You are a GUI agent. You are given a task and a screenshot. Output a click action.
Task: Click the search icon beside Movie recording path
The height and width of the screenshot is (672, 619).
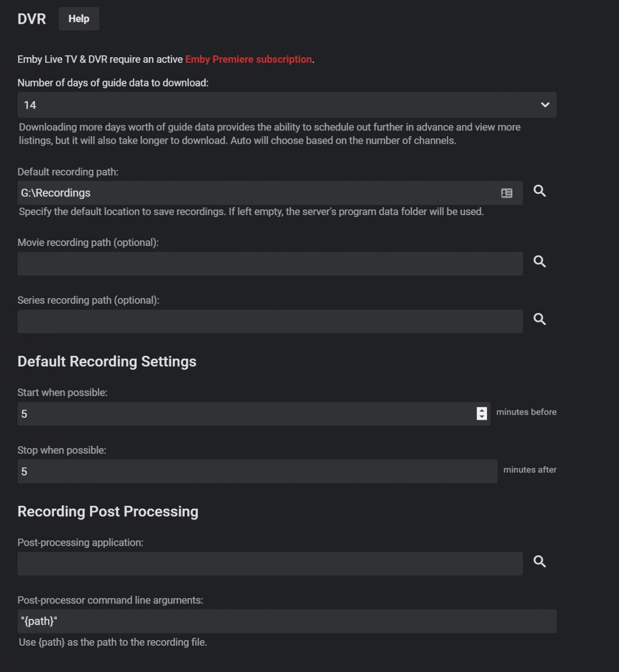click(540, 261)
